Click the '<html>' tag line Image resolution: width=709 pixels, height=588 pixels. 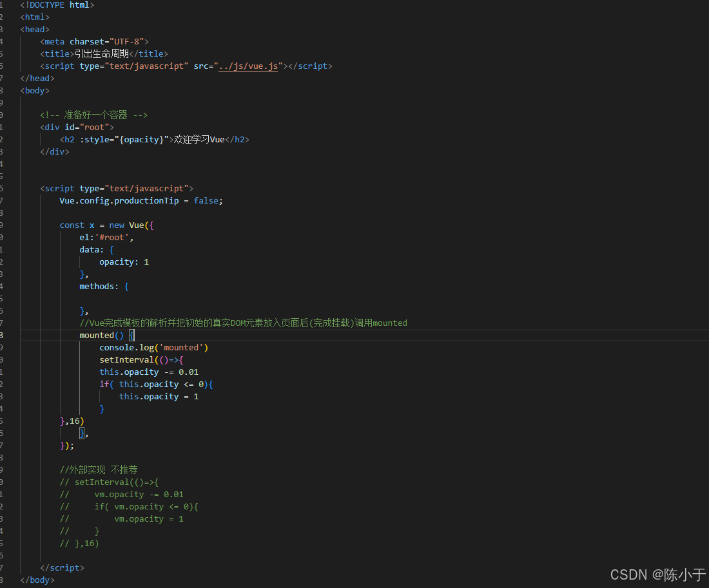35,17
